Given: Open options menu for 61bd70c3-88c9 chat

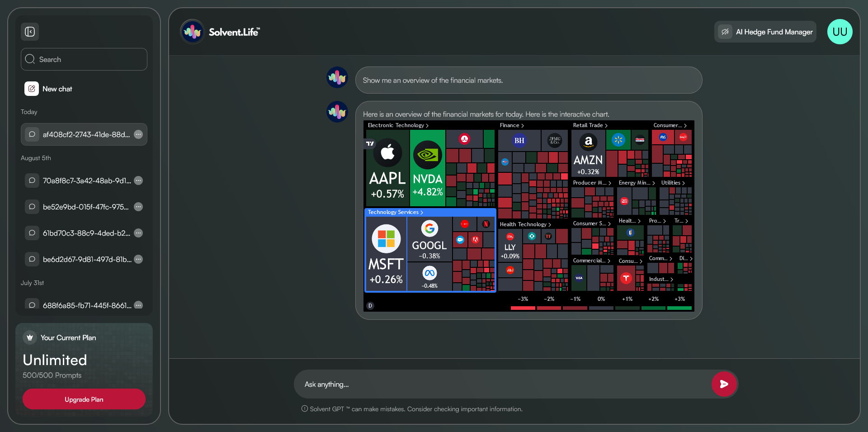Looking at the screenshot, I should [x=138, y=233].
